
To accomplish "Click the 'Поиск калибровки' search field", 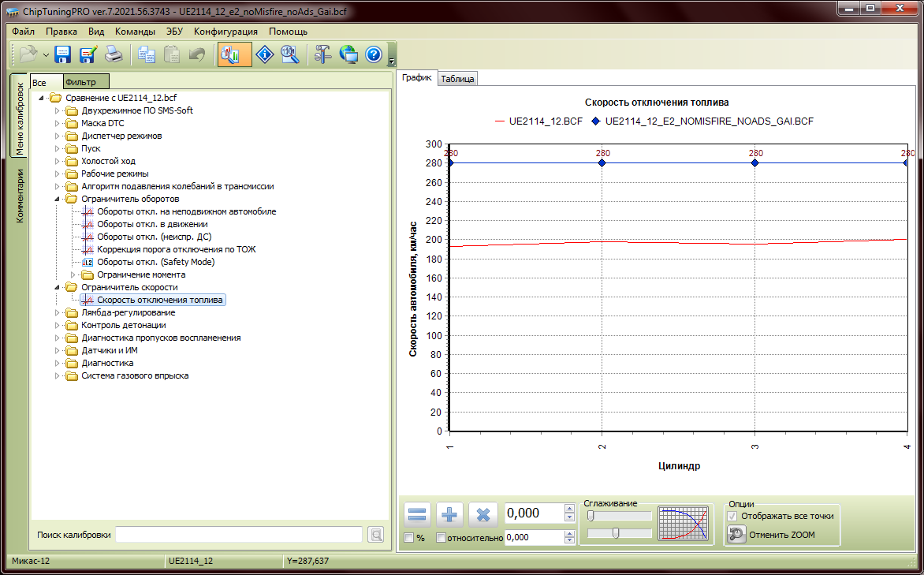I will pyautogui.click(x=240, y=535).
